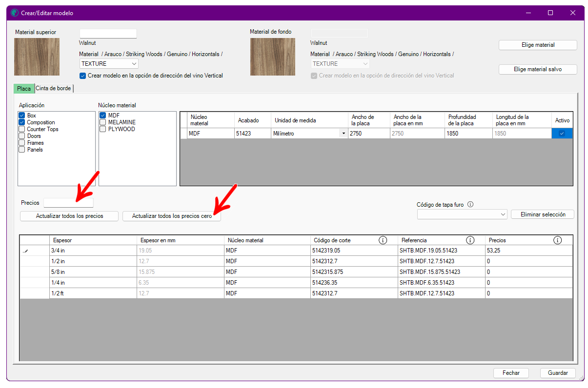588x388 pixels.
Task: Expand the Unidad de medida Milímetro dropdown
Action: [x=344, y=134]
